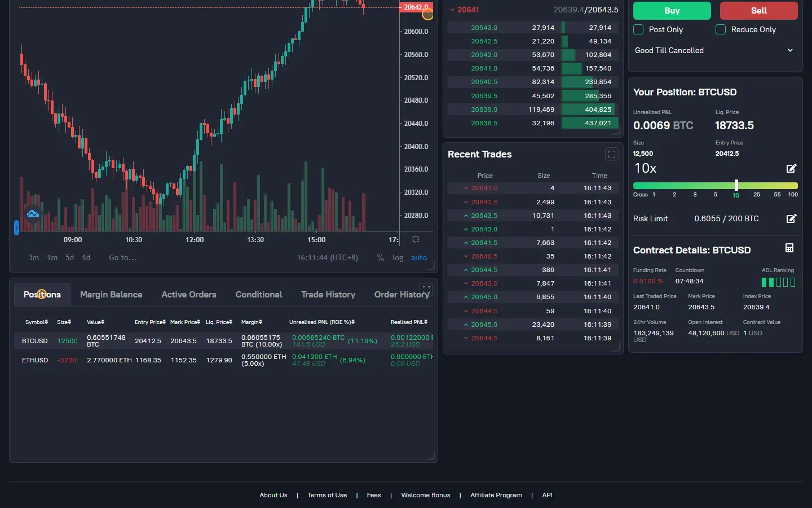812x508 pixels.
Task: Edit the Risk Limit via its pencil icon
Action: 791,218
